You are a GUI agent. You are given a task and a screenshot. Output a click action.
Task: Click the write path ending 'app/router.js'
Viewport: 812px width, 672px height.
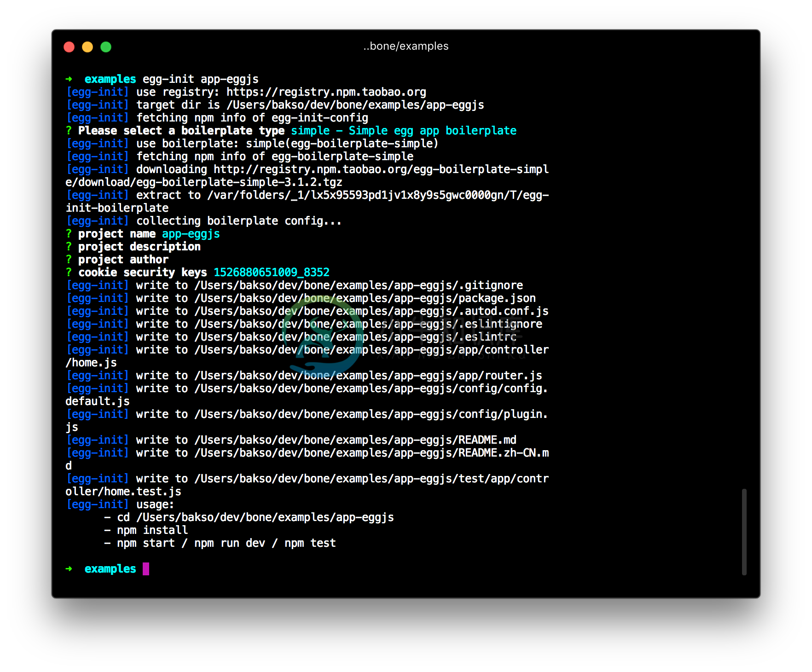pyautogui.click(x=368, y=376)
